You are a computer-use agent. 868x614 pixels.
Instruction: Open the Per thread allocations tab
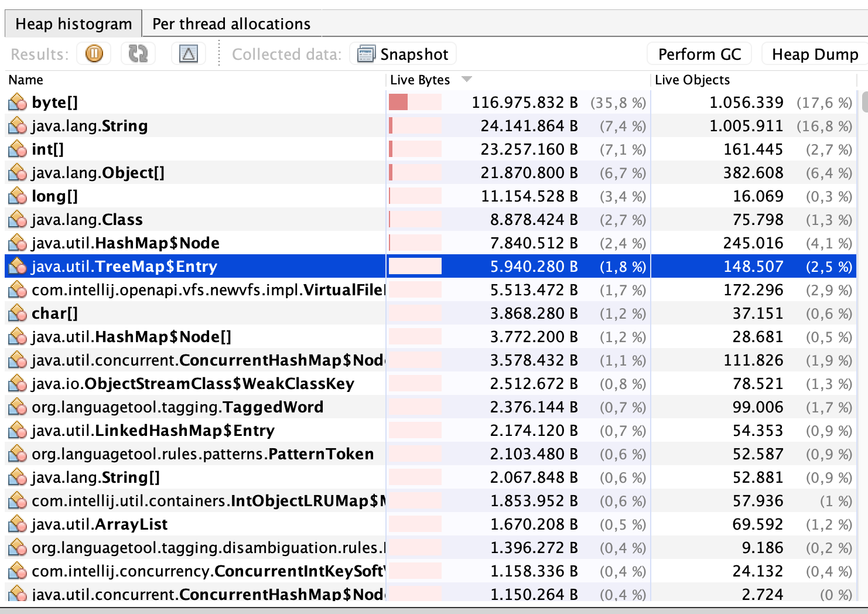231,24
